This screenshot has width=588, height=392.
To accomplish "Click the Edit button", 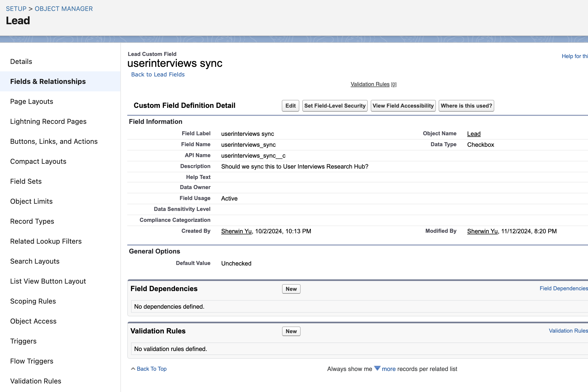I will pyautogui.click(x=291, y=106).
